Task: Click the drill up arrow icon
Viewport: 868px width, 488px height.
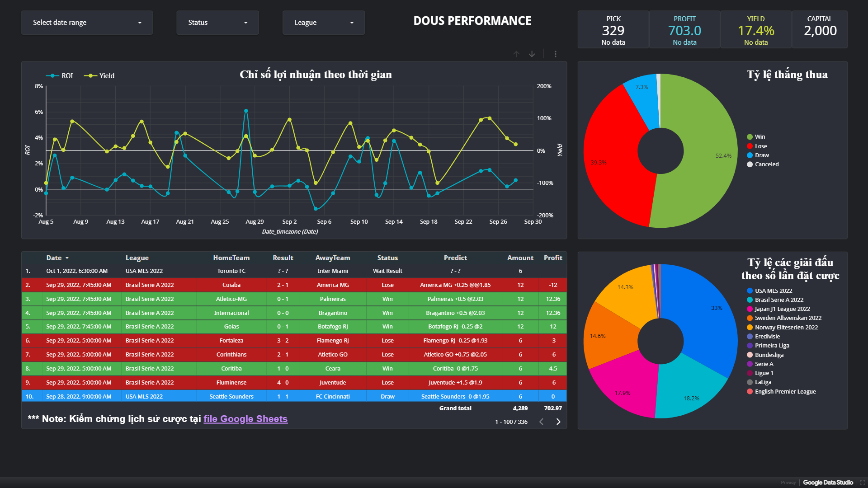Action: click(x=516, y=54)
